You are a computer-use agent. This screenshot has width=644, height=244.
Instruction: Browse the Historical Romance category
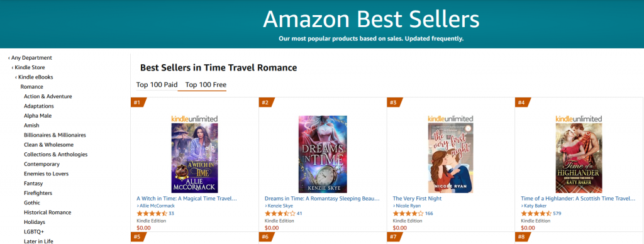47,213
